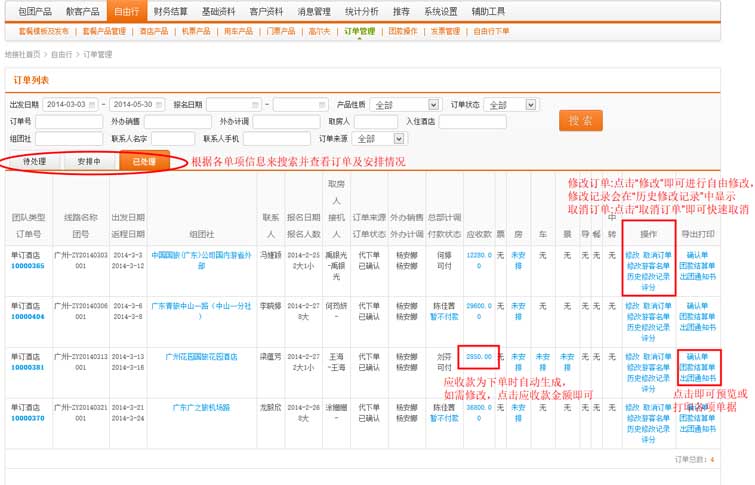Click receivable amount 2850.00 for order 10000381
The image size is (755, 485).
pyautogui.click(x=480, y=356)
